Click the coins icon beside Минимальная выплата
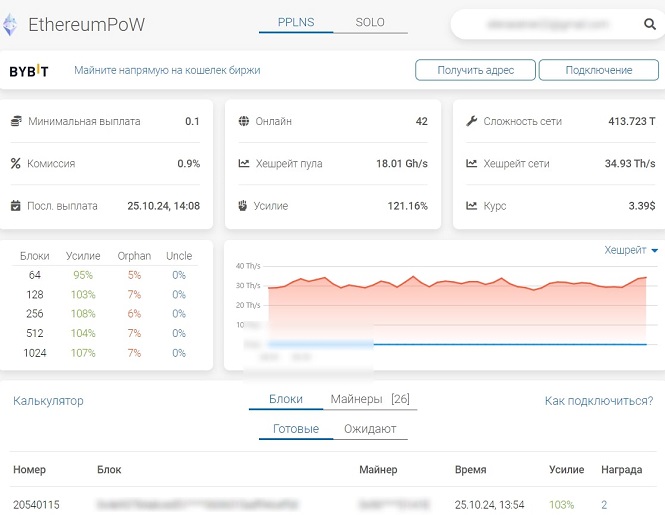The image size is (665, 515). (x=16, y=121)
